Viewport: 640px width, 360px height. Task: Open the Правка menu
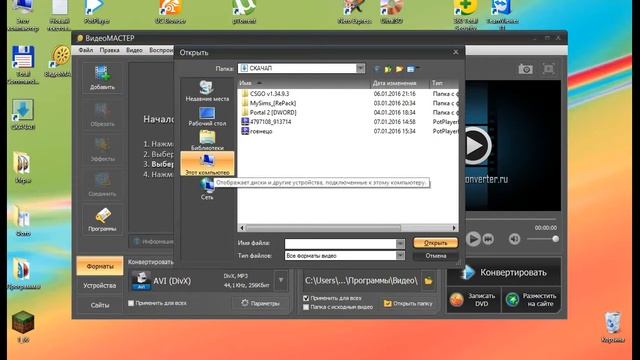[109, 50]
